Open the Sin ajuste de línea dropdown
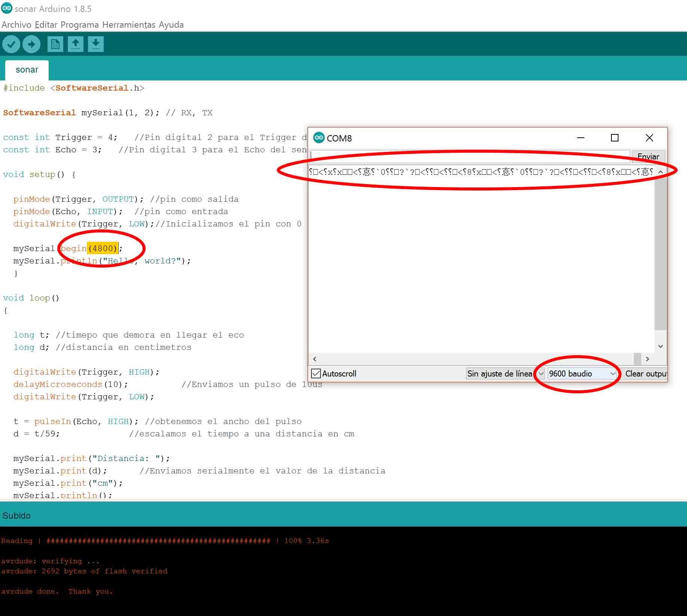Image resolution: width=687 pixels, height=616 pixels. point(505,373)
